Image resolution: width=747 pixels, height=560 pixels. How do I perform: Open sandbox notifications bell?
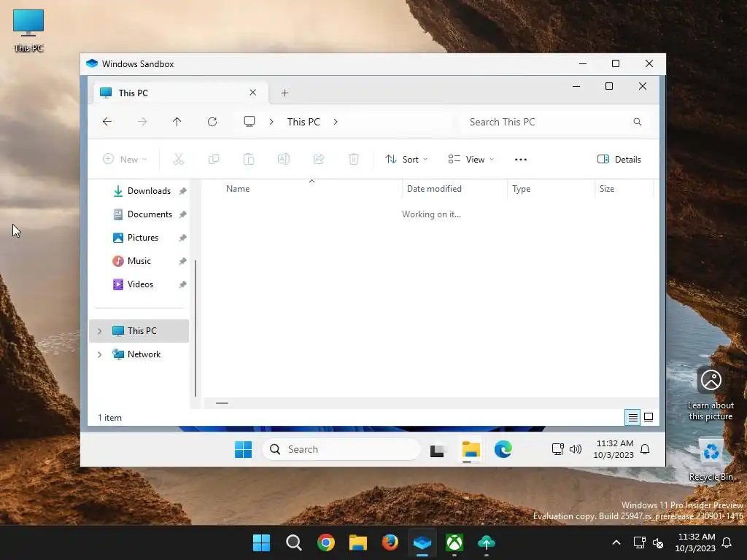645,449
